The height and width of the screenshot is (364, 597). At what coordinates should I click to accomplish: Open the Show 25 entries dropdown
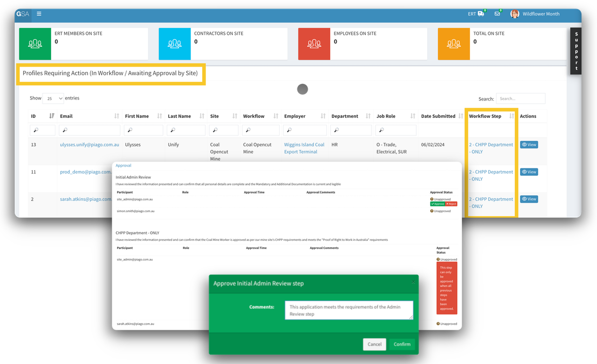[x=53, y=98]
